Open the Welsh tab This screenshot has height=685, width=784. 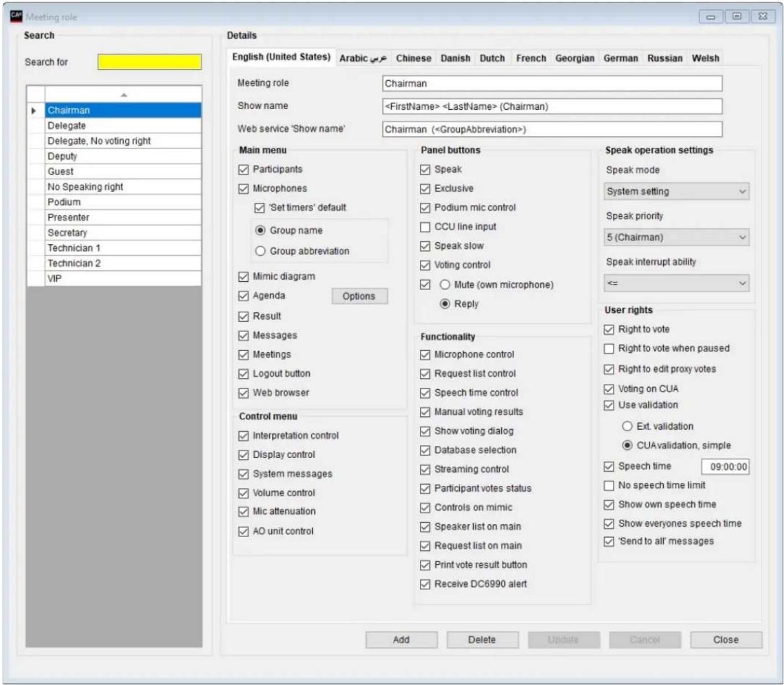click(705, 58)
